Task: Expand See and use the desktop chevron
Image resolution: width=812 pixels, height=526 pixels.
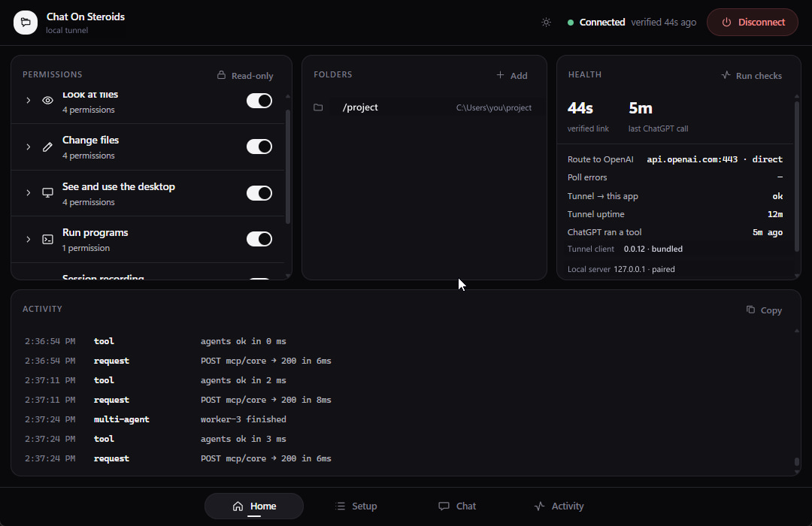Action: [x=29, y=192]
